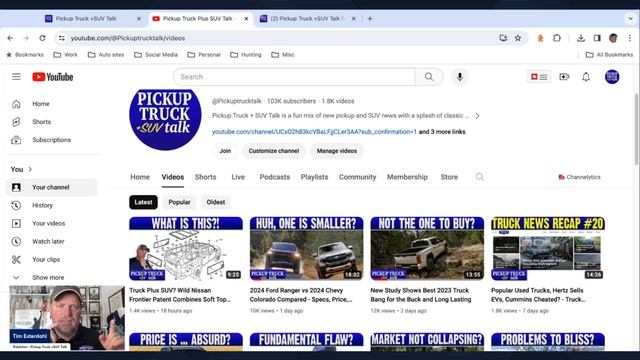This screenshot has height=360, width=640.
Task: Open Your channel in the sidebar
Action: pos(52,187)
